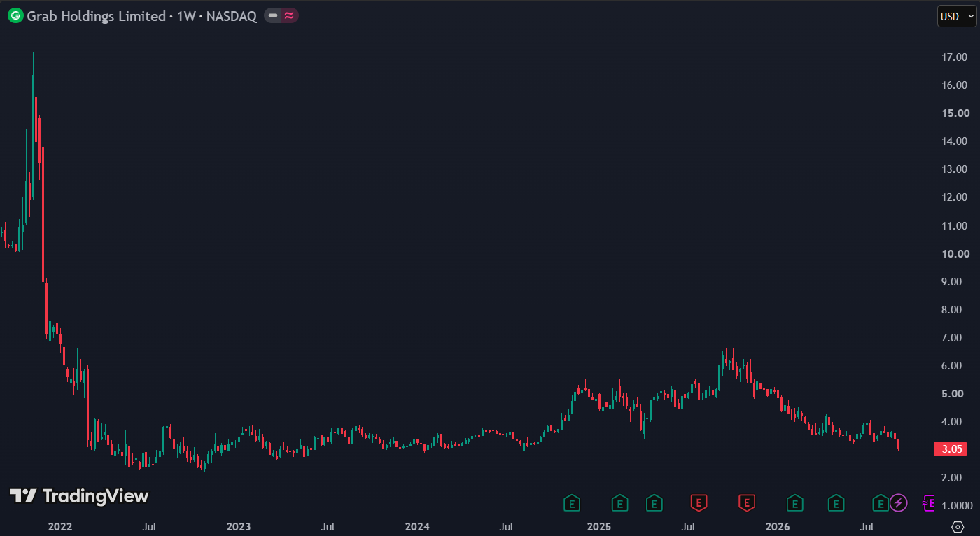Click the 1.0000 price axis label
980x536 pixels.
956,505
